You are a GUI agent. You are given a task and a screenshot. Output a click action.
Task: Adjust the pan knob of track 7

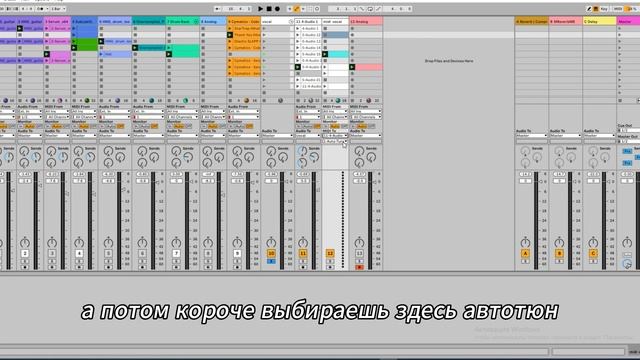point(176,242)
